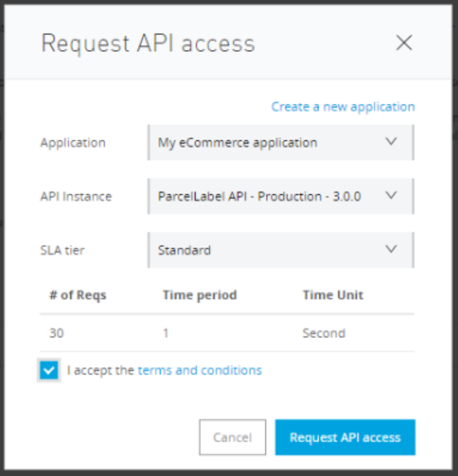Open the 'terms and conditions' link
Image resolution: width=458 pixels, height=476 pixels.
click(x=200, y=370)
